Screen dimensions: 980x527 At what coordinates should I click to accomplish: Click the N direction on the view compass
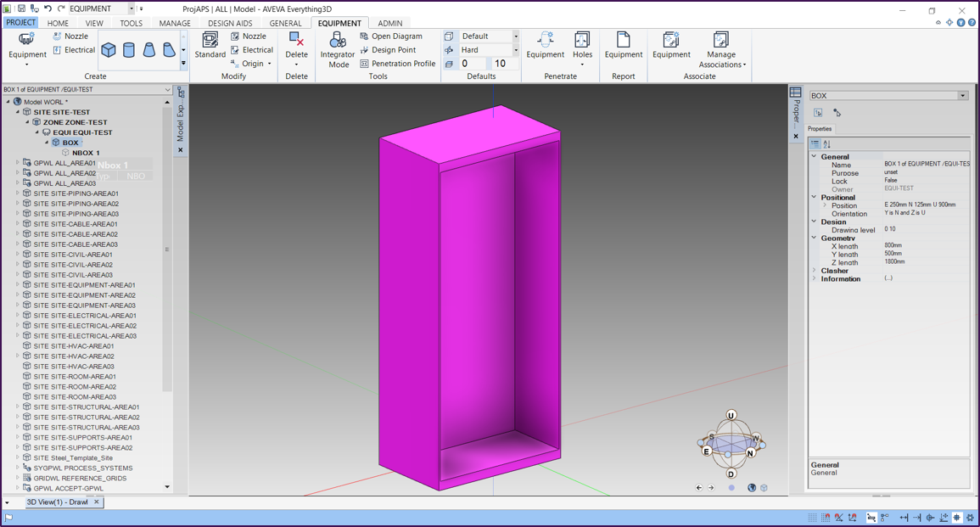point(751,452)
